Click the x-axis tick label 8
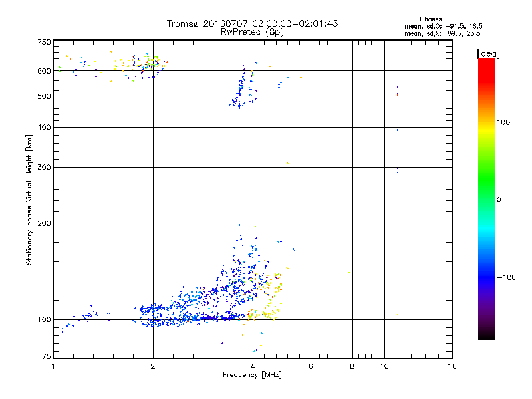532x399 pixels. (x=352, y=366)
